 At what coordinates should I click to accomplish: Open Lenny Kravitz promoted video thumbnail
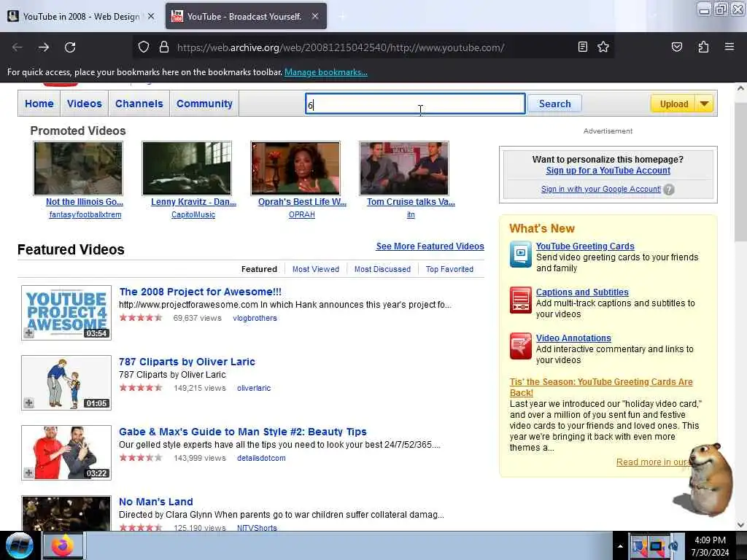point(187,168)
